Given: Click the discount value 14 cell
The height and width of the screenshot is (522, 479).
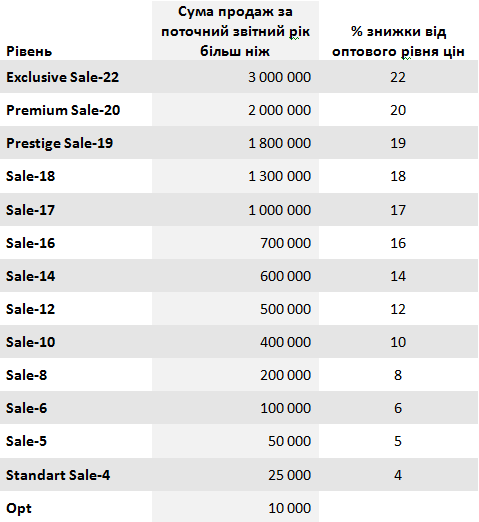Looking at the screenshot, I should click(x=398, y=275).
